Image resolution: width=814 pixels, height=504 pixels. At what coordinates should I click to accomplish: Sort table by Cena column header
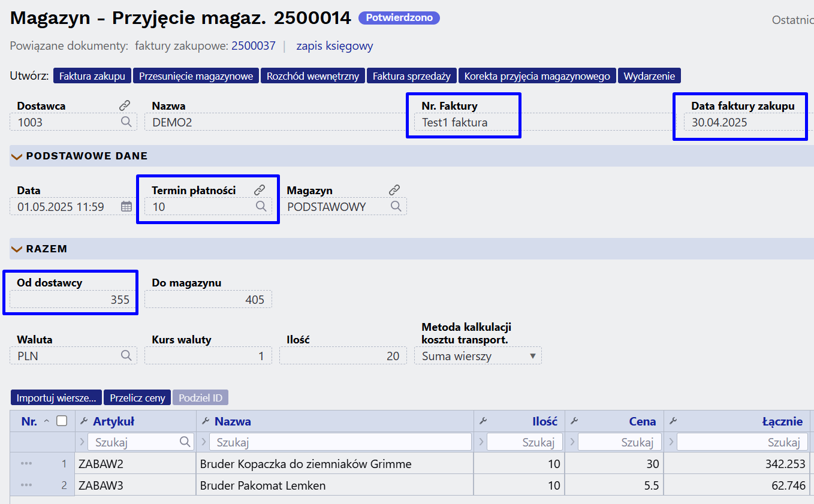[643, 421]
